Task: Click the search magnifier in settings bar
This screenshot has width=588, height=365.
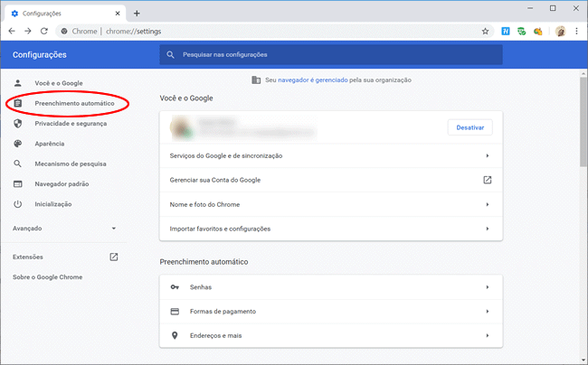Action: (170, 54)
